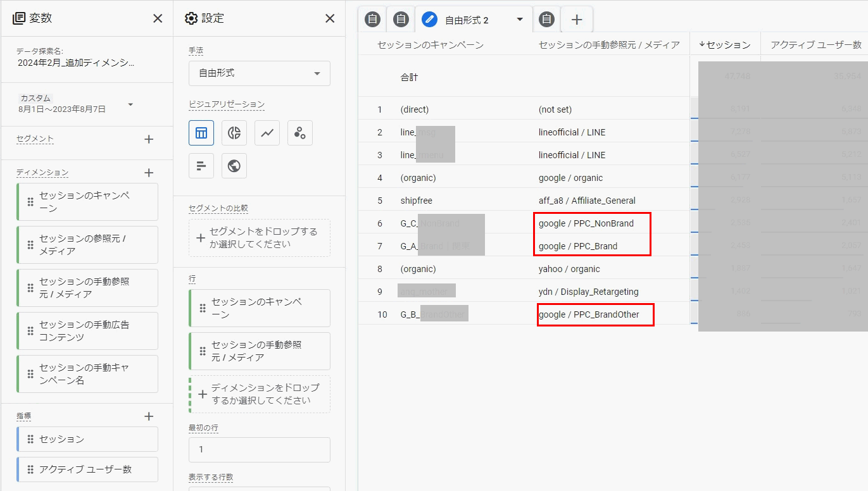
Task: Add a new exploration tab
Action: [x=577, y=20]
